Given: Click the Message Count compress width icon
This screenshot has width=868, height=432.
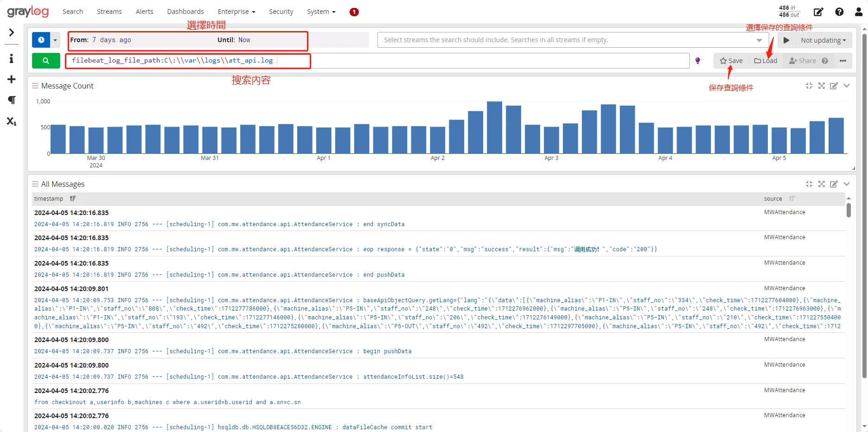Looking at the screenshot, I should click(x=809, y=86).
